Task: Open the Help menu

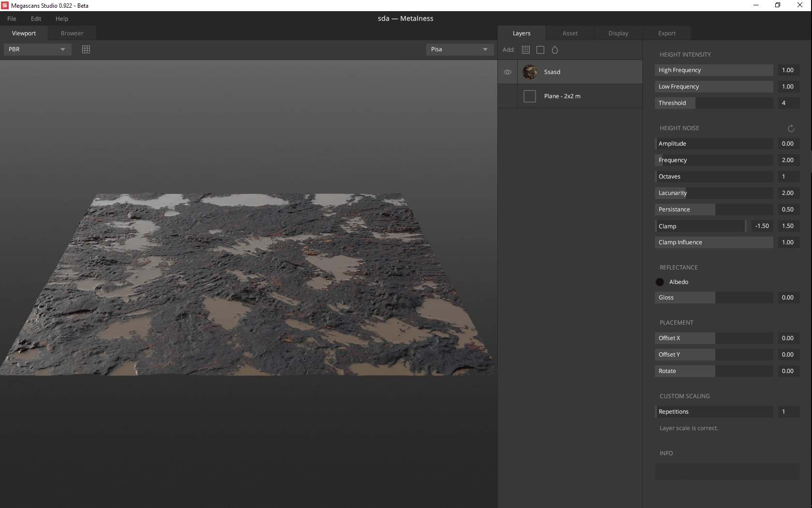Action: pyautogui.click(x=62, y=19)
